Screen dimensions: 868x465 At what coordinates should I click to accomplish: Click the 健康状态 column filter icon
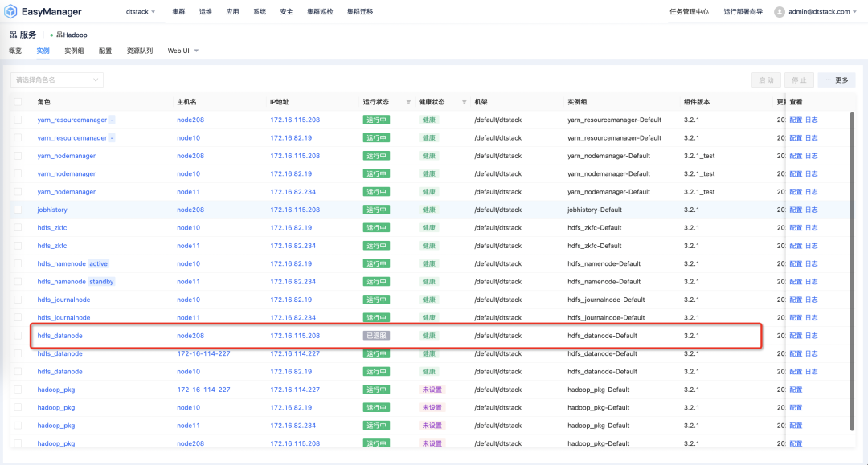[464, 102]
